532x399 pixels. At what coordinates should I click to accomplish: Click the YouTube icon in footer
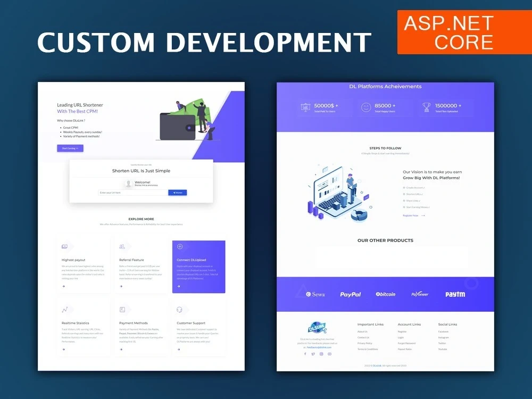pos(329,354)
